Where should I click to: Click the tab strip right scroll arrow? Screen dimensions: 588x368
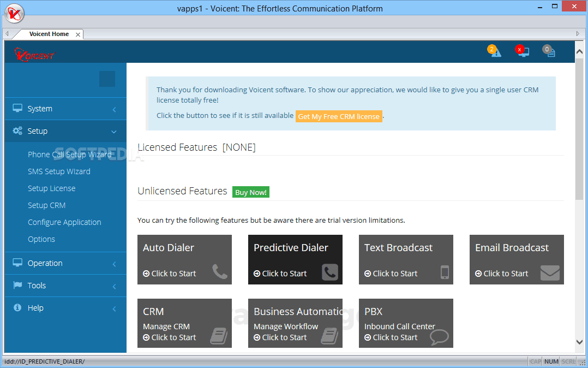click(578, 34)
